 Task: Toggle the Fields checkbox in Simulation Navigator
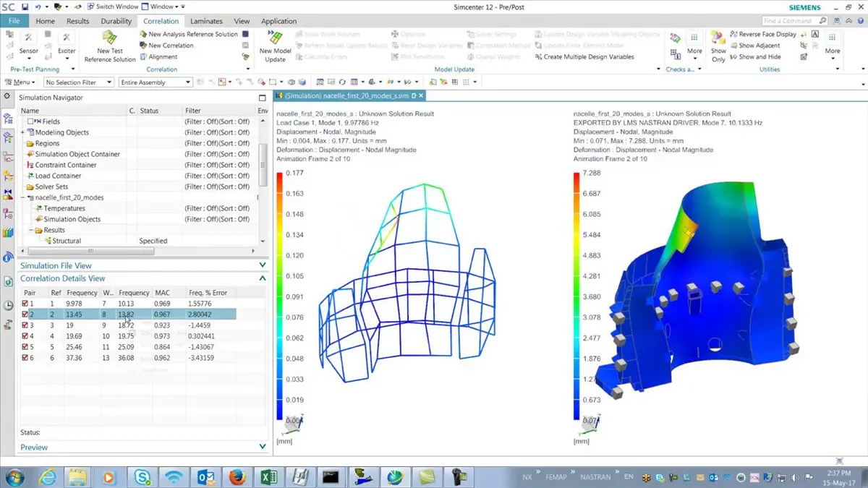pyautogui.click(x=30, y=121)
